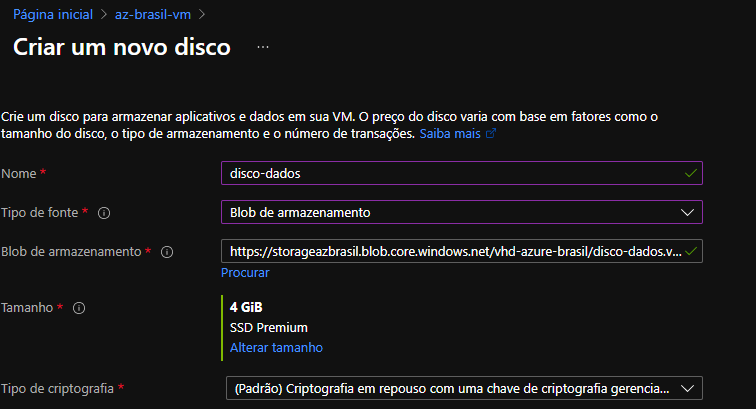Viewport: 756px width, 409px height.
Task: Go to az-brasil-vm breadcrumb
Action: click(x=153, y=14)
